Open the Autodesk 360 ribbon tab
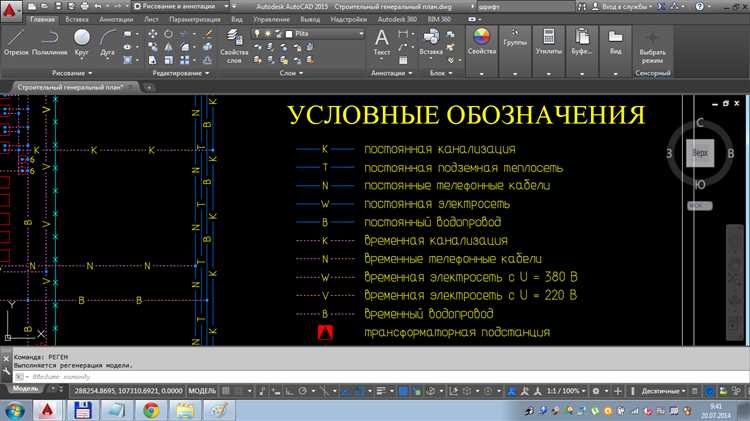The height and width of the screenshot is (421, 750). (397, 20)
